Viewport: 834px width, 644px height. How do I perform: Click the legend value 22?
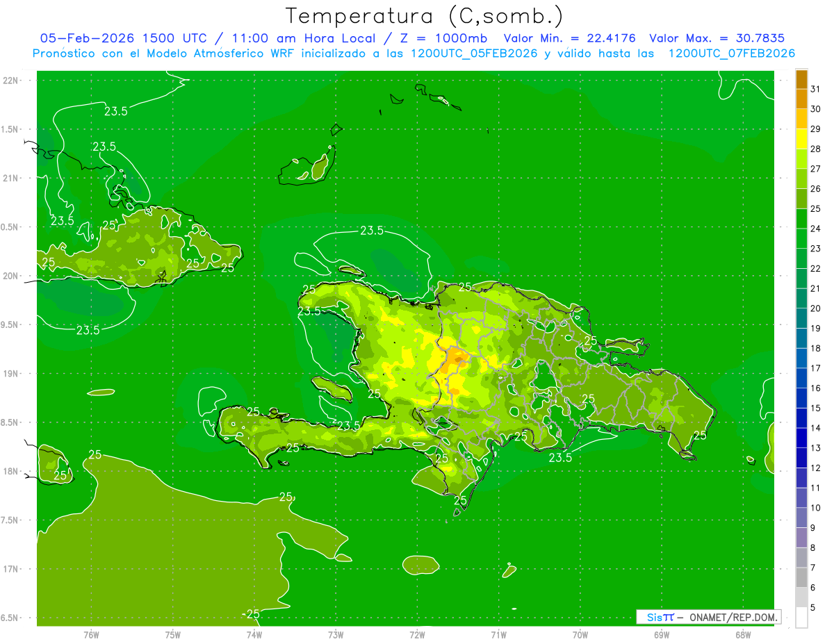[816, 269]
